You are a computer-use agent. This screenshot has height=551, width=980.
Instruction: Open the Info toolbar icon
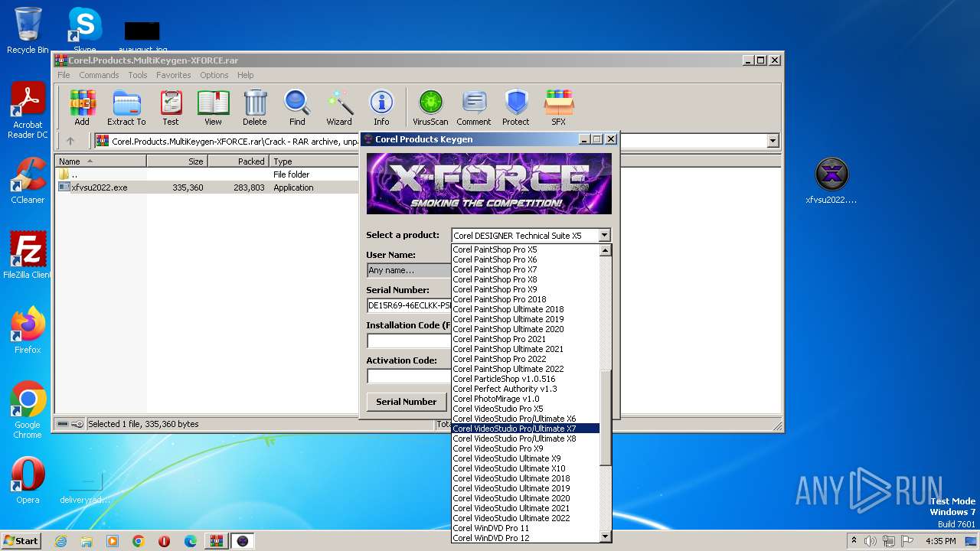(x=381, y=107)
